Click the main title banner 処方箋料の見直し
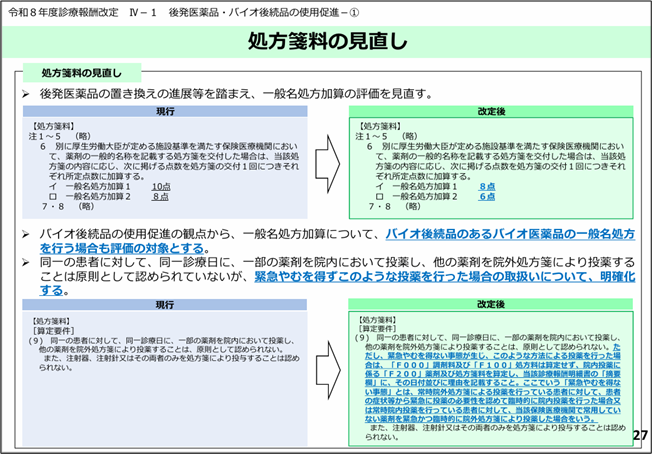 click(326, 41)
